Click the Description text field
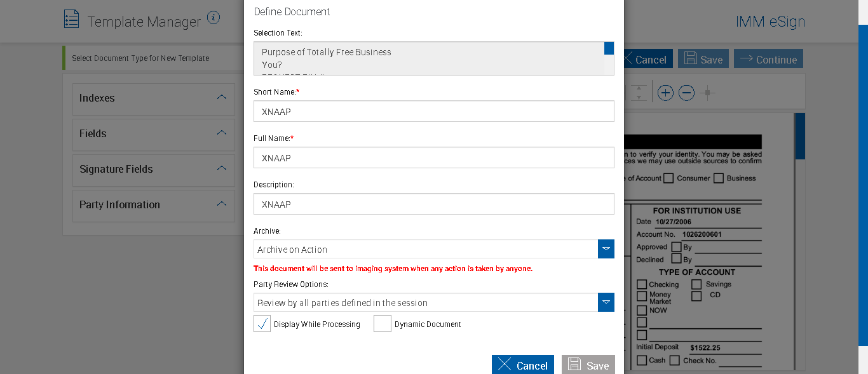868x374 pixels. 433,204
